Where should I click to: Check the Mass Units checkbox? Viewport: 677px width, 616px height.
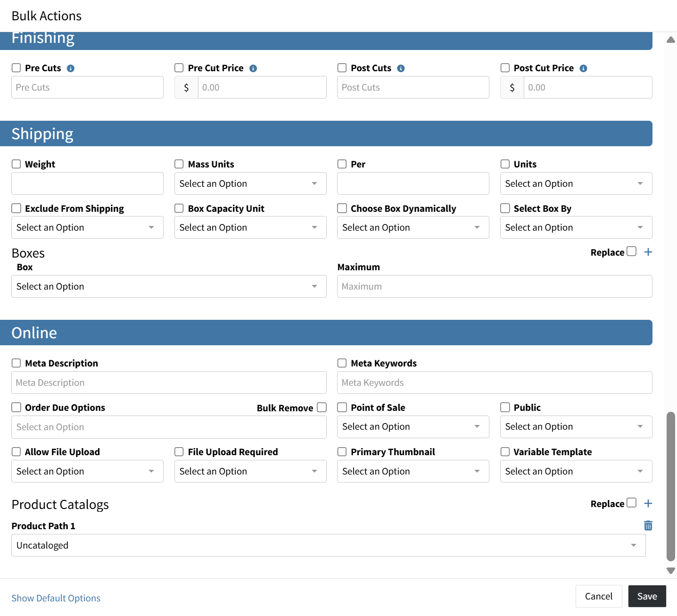click(x=179, y=164)
